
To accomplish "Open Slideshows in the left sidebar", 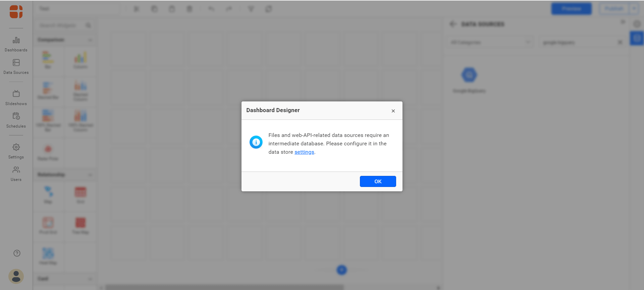I will 16,98.
